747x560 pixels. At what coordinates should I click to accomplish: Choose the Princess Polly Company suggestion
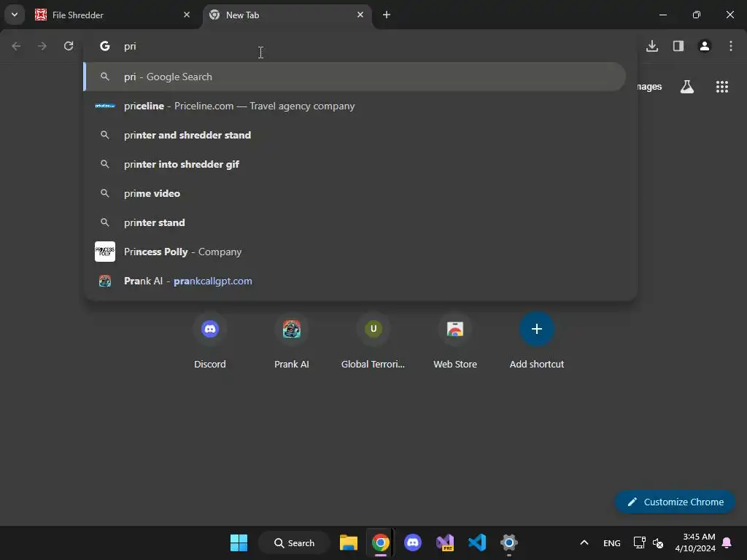(x=355, y=252)
